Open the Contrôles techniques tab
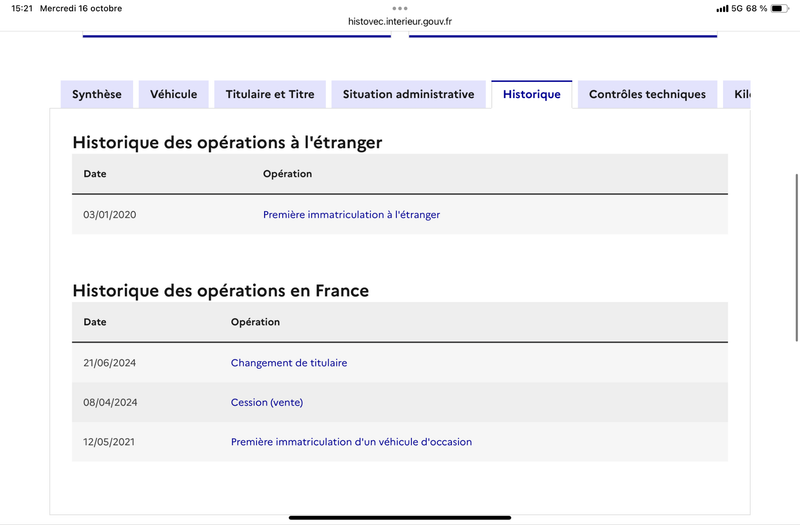This screenshot has width=800, height=525. (647, 94)
